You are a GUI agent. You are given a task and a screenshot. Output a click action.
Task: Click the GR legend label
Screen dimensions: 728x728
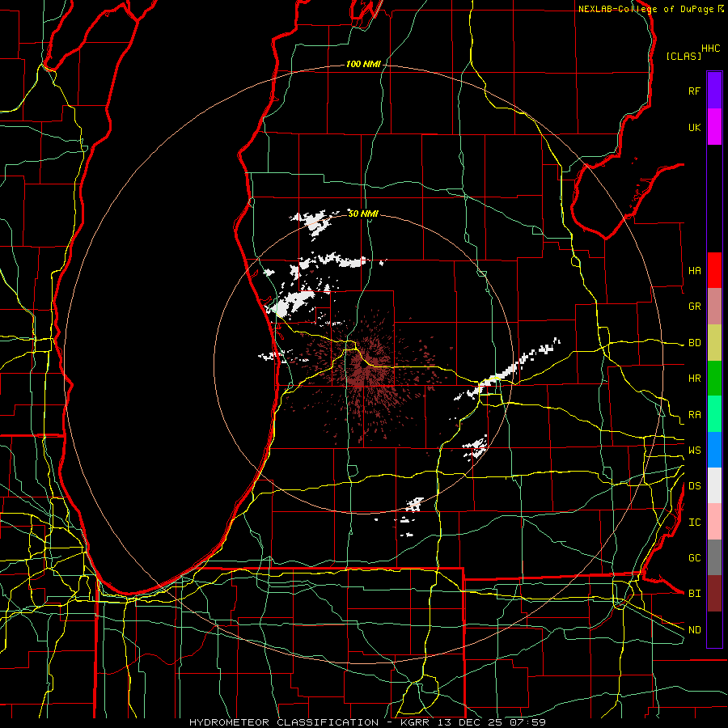click(694, 307)
